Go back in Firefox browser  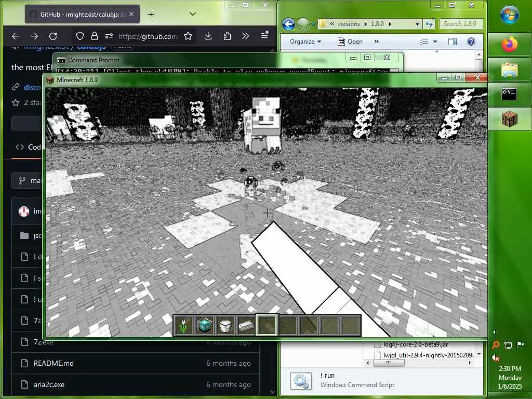[16, 36]
